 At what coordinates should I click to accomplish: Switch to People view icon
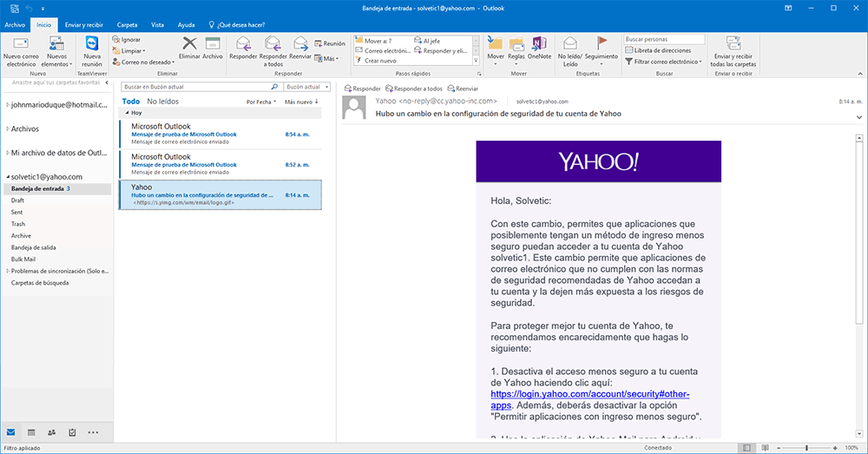point(51,432)
